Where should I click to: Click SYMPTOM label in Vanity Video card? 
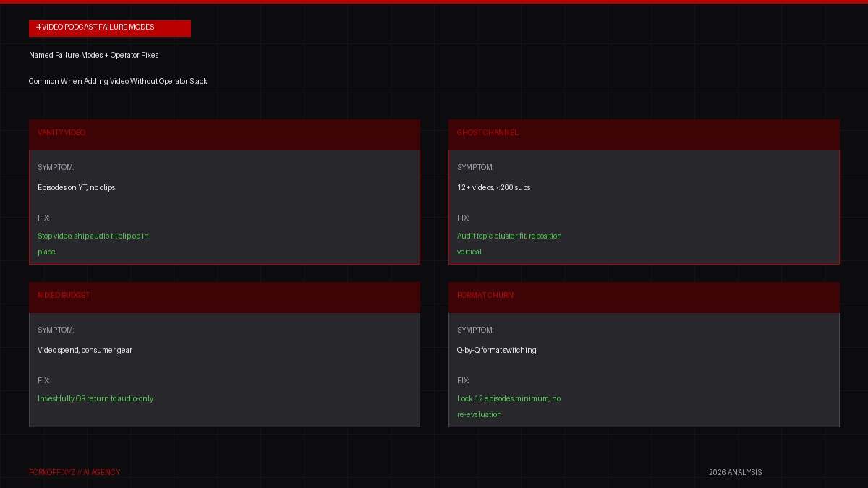coord(56,168)
